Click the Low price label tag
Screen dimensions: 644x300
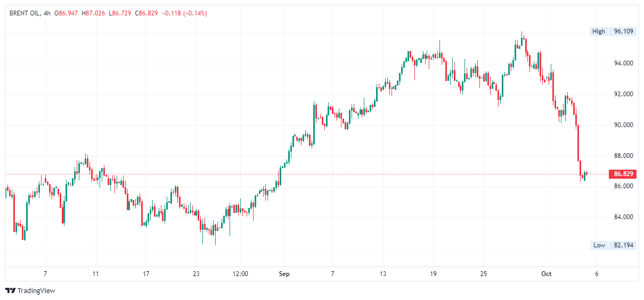[599, 245]
